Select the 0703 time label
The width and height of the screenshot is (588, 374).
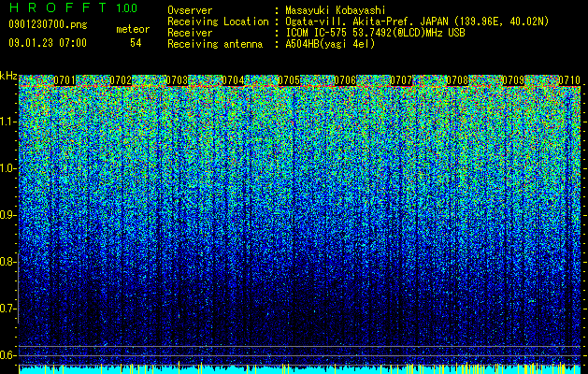[177, 80]
